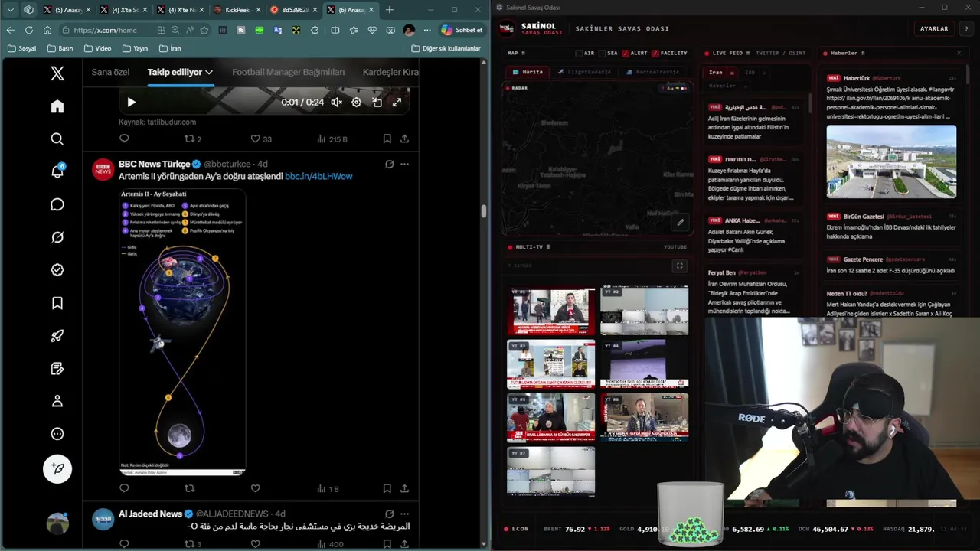Click the map edit pencil in Sakinol
980x551 pixels.
pos(680,223)
